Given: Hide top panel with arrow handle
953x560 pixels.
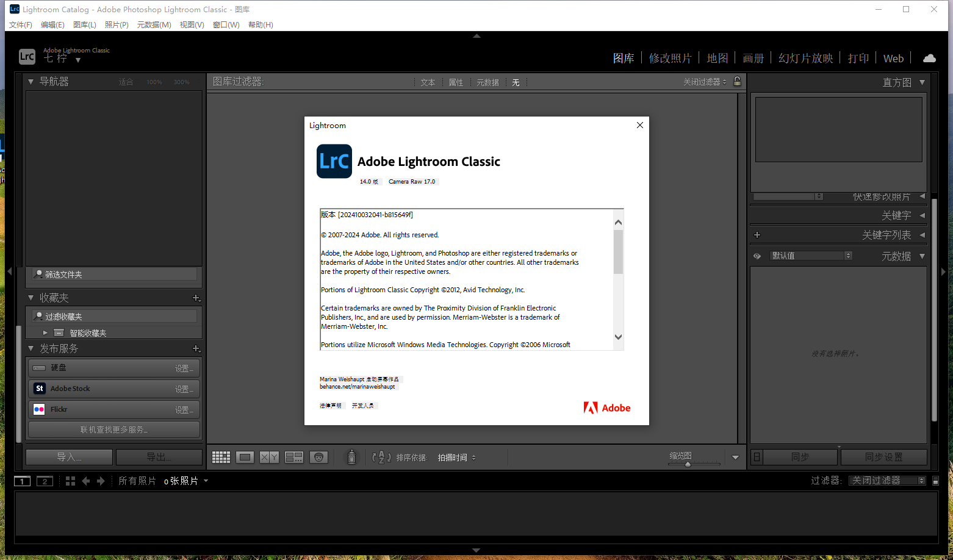Looking at the screenshot, I should (x=476, y=36).
